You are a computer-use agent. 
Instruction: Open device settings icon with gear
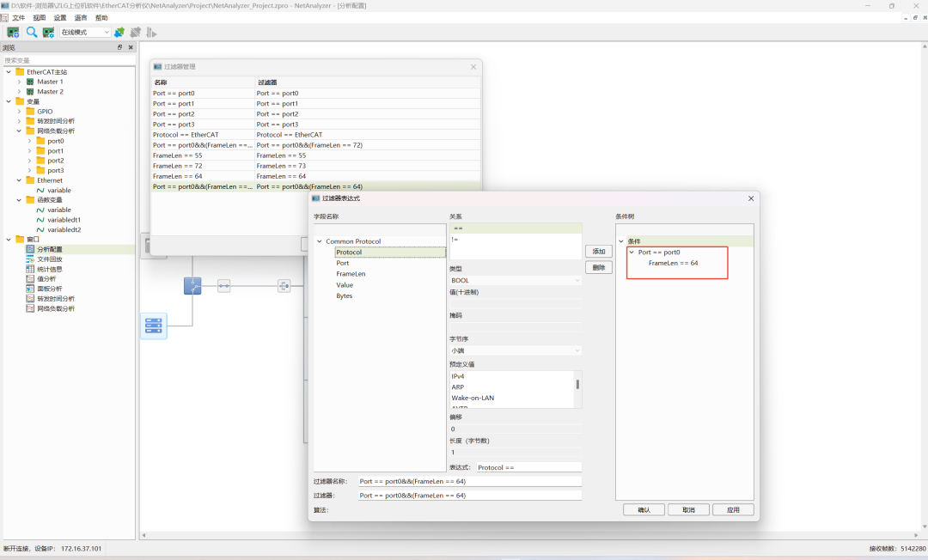49,33
